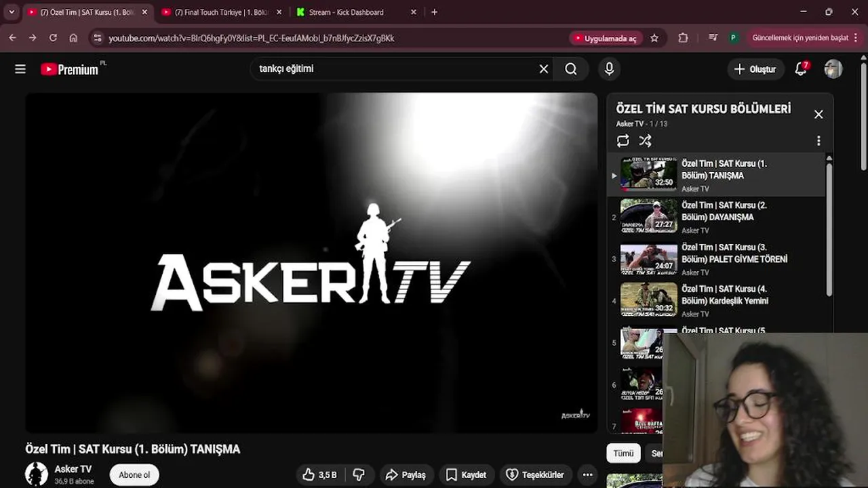Open Asker TV channel name link
Viewport: 868px width, 488px height.
73,469
